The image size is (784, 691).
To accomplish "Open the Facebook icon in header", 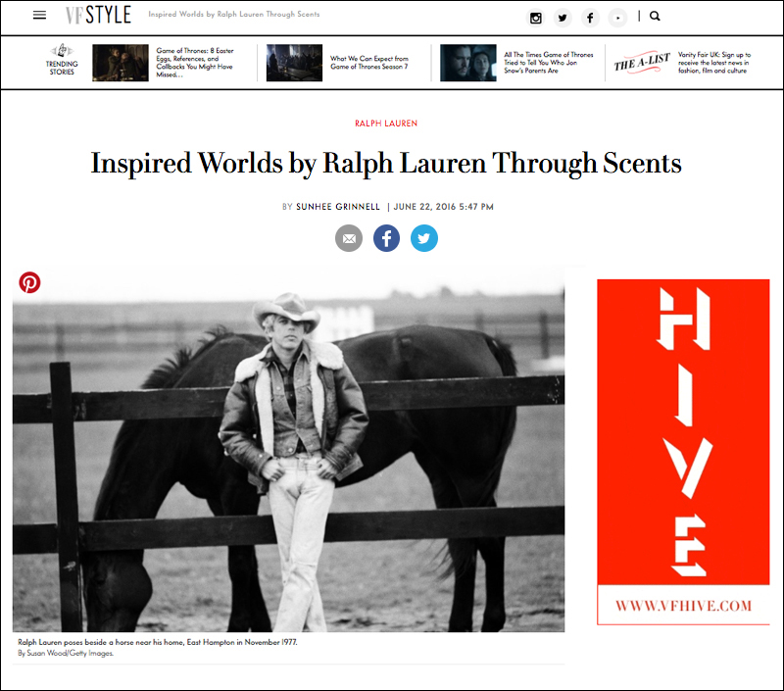I will point(590,17).
